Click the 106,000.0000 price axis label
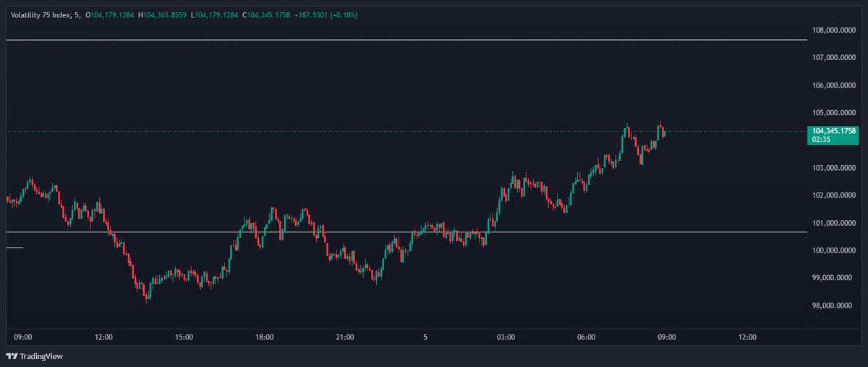The width and height of the screenshot is (868, 367). coord(835,85)
